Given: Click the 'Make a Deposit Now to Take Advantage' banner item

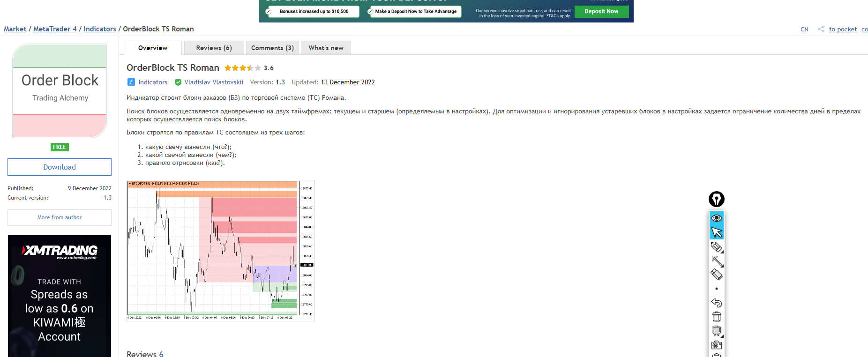Looking at the screenshot, I should click(415, 11).
